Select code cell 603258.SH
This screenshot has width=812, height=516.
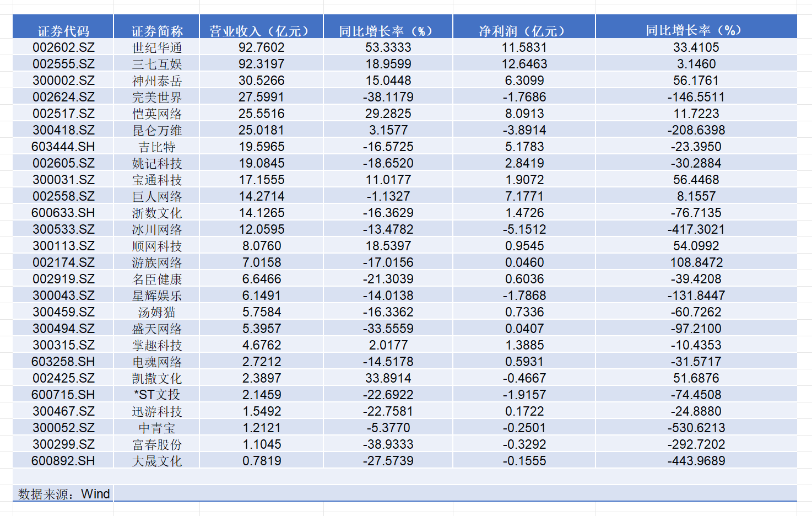[63, 362]
